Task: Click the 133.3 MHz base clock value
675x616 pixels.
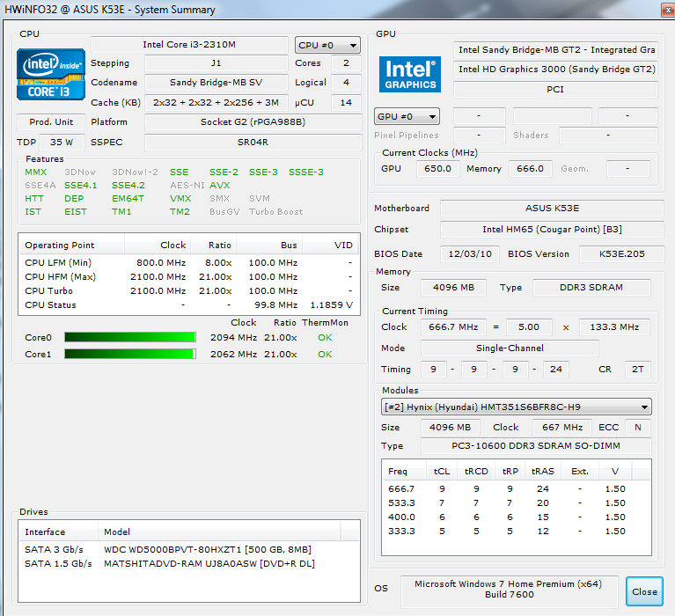Action: pyautogui.click(x=614, y=327)
